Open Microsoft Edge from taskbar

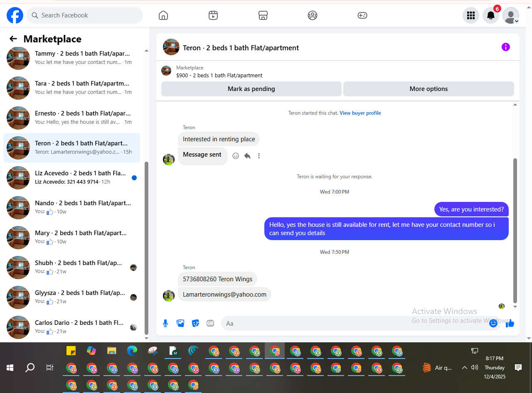click(x=132, y=351)
